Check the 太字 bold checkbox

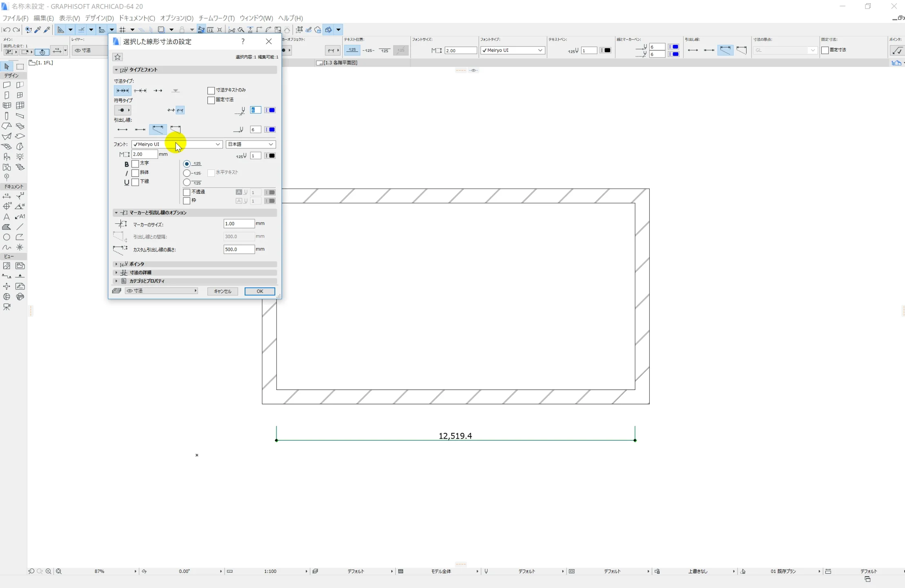point(135,164)
